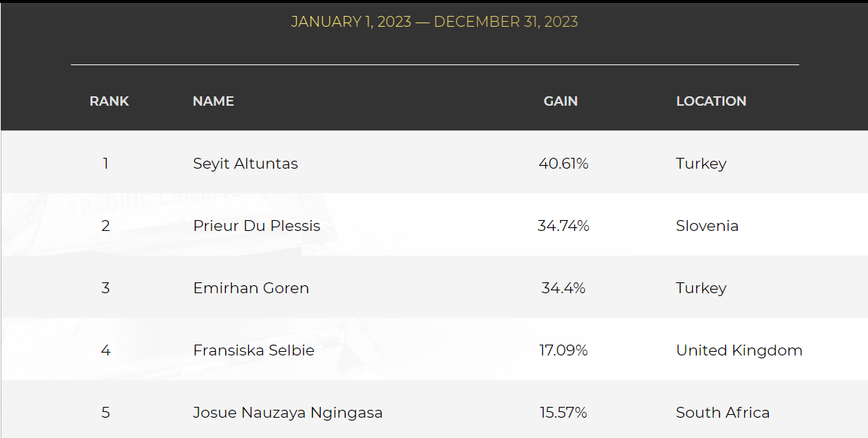Select the Seyit Altuntas name
Image resolution: width=868 pixels, height=438 pixels.
(245, 164)
